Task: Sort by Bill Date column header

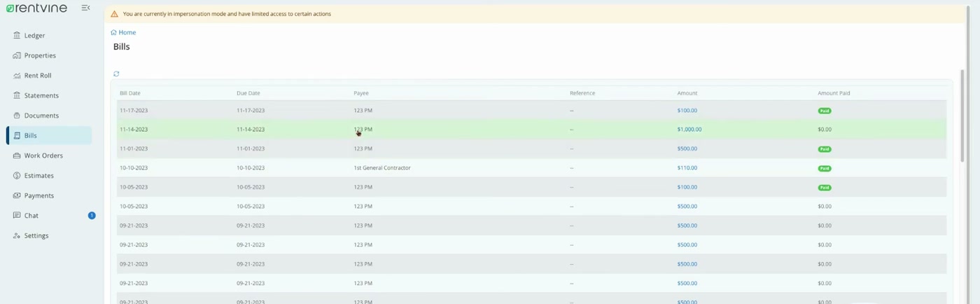Action: click(130, 93)
